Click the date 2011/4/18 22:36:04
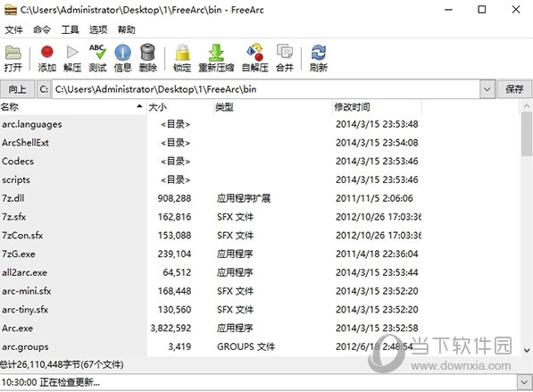This screenshot has width=533, height=392. point(377,254)
